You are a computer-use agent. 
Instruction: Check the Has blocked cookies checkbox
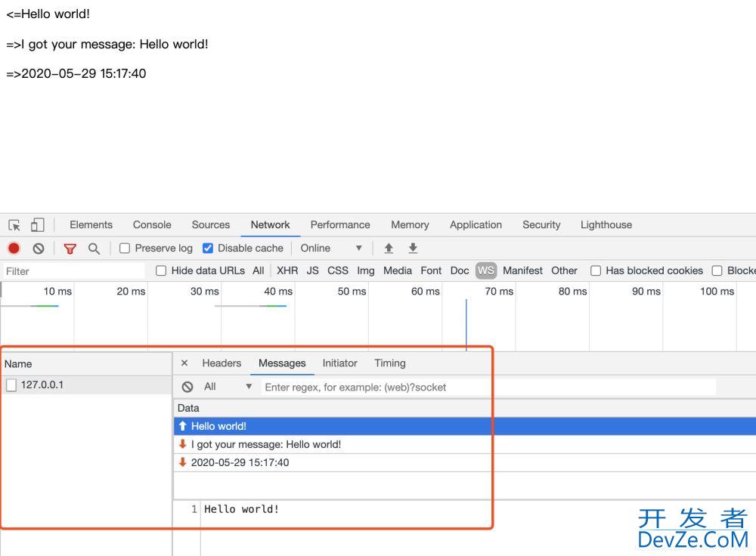point(596,270)
